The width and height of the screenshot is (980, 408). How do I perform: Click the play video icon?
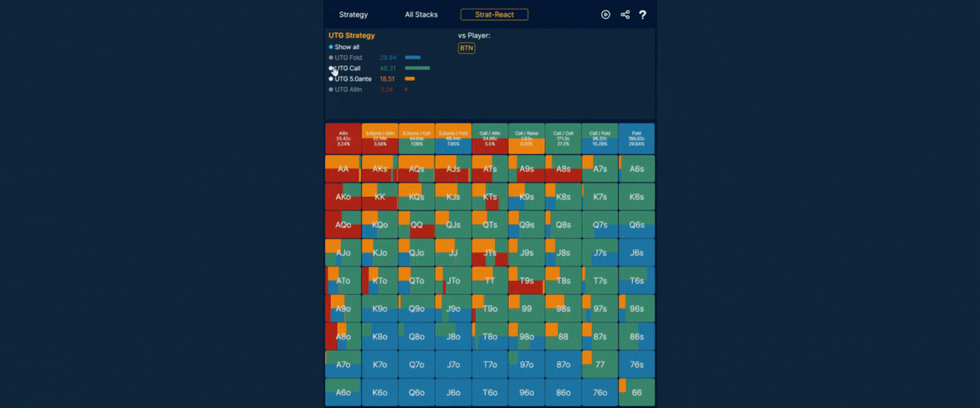click(x=606, y=15)
